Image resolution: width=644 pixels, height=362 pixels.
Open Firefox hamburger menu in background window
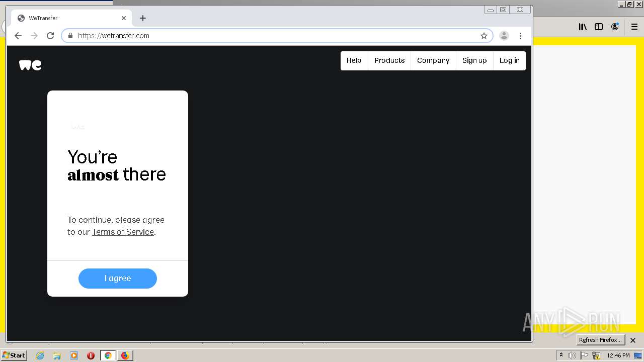click(x=634, y=27)
